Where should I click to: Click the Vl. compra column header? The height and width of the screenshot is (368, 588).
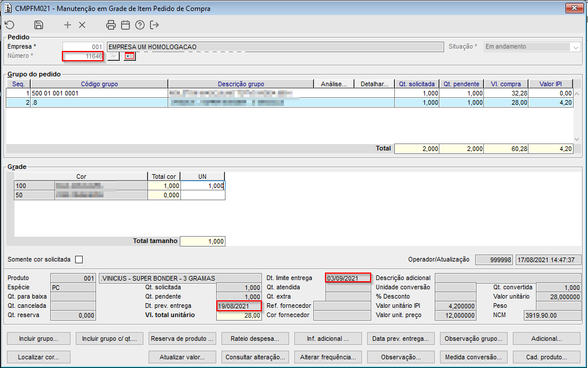(x=506, y=84)
